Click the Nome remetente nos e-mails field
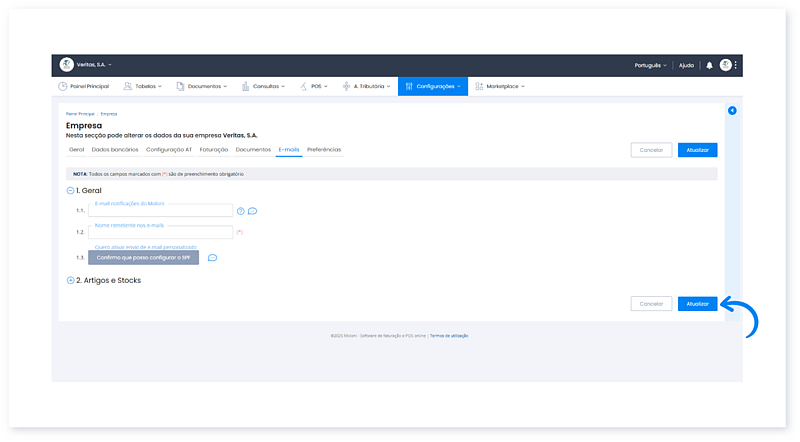This screenshot has height=442, width=800. pos(160,232)
